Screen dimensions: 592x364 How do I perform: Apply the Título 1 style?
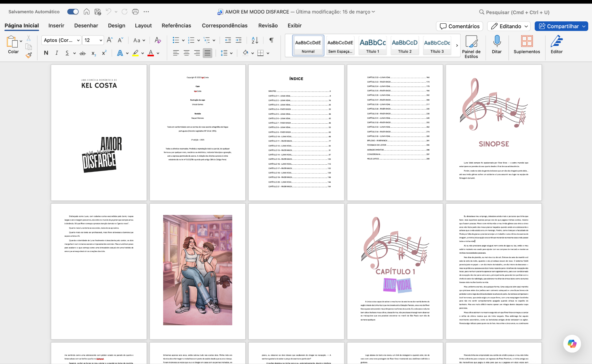coord(372,45)
